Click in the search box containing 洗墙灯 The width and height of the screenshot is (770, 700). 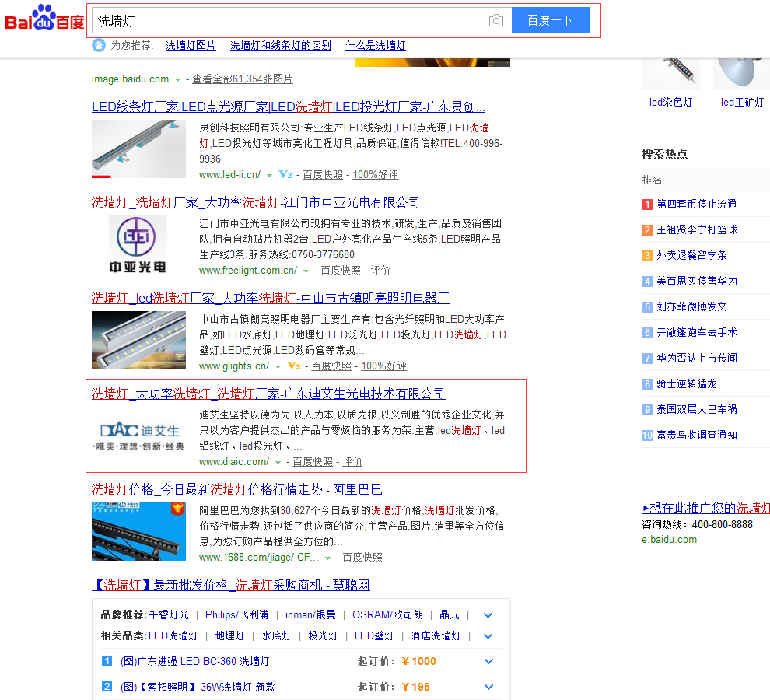tap(288, 20)
